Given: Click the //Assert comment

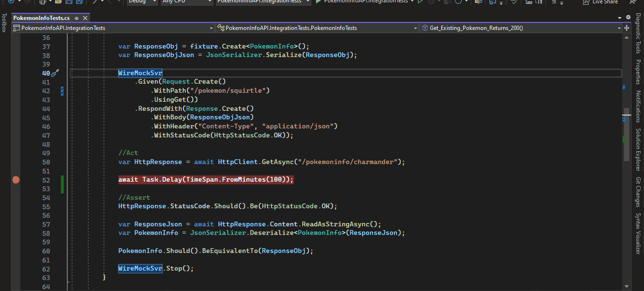Looking at the screenshot, I should [134, 197].
